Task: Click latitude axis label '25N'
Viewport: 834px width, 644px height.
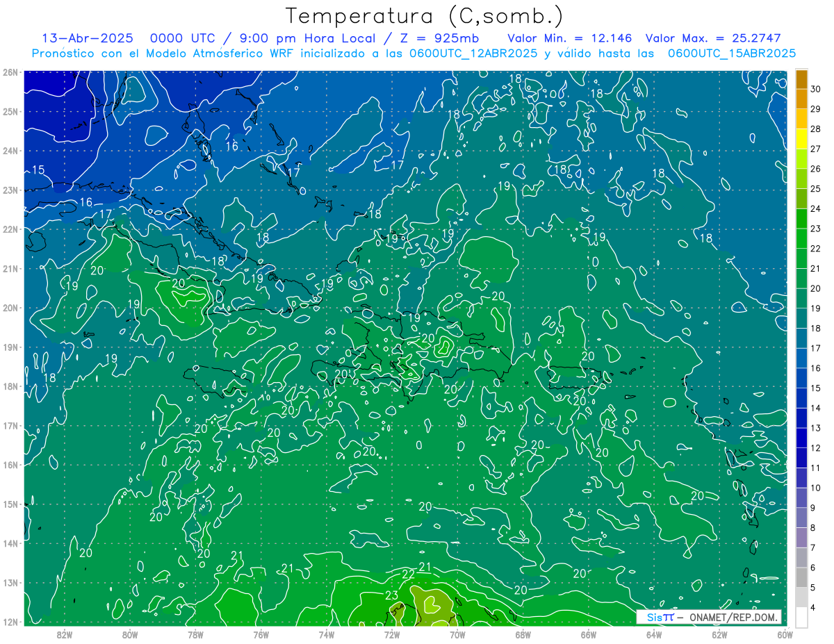Action: tap(10, 111)
